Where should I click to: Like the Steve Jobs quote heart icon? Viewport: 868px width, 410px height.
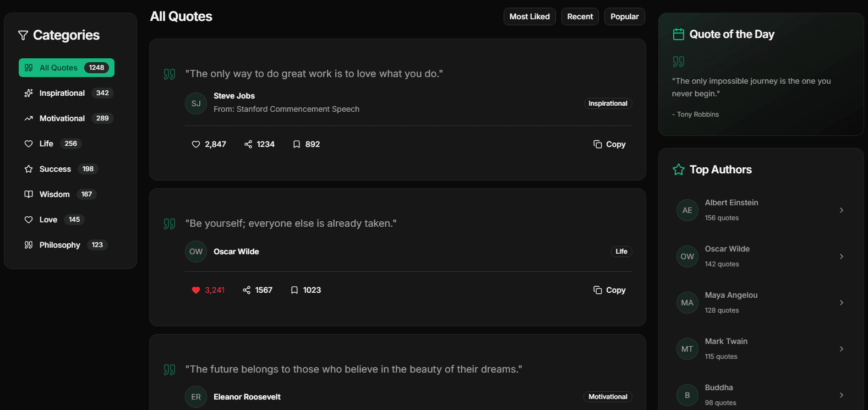click(196, 144)
